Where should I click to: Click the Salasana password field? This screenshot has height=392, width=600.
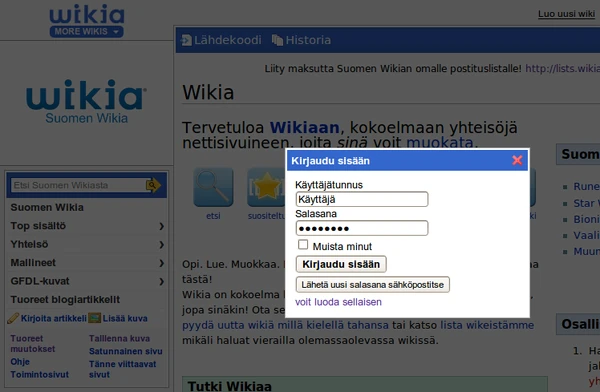pos(362,228)
